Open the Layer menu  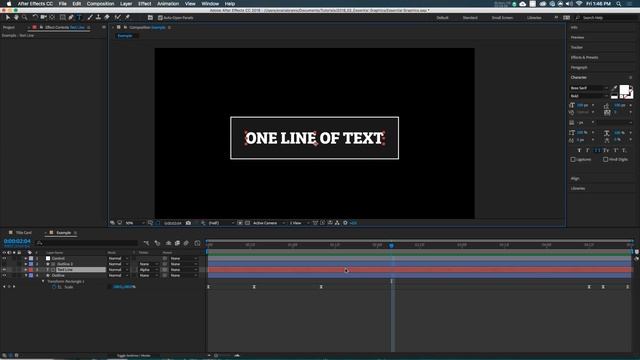126,4
